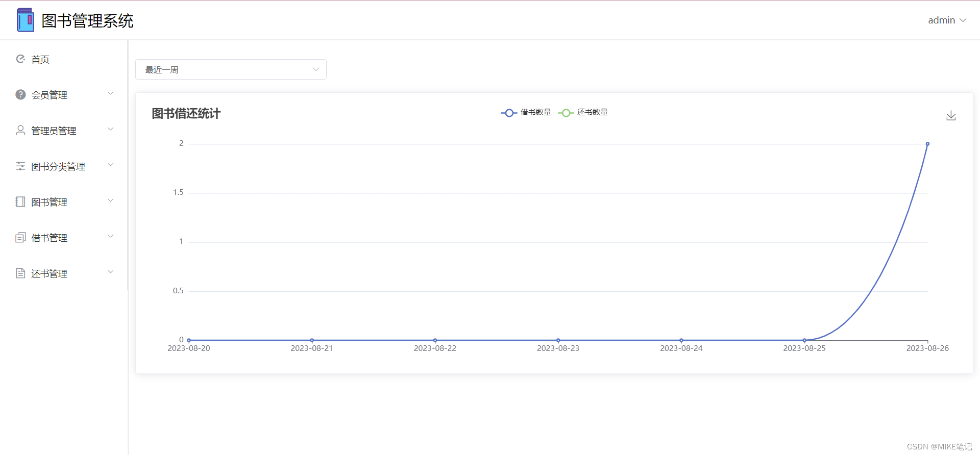
Task: Expand the 管理员管理 submenu chevron
Action: point(110,129)
